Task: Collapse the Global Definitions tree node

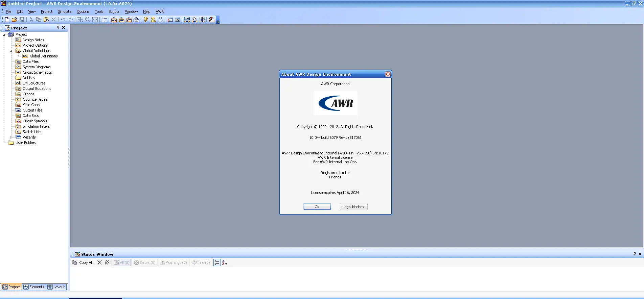Action: [x=11, y=51]
